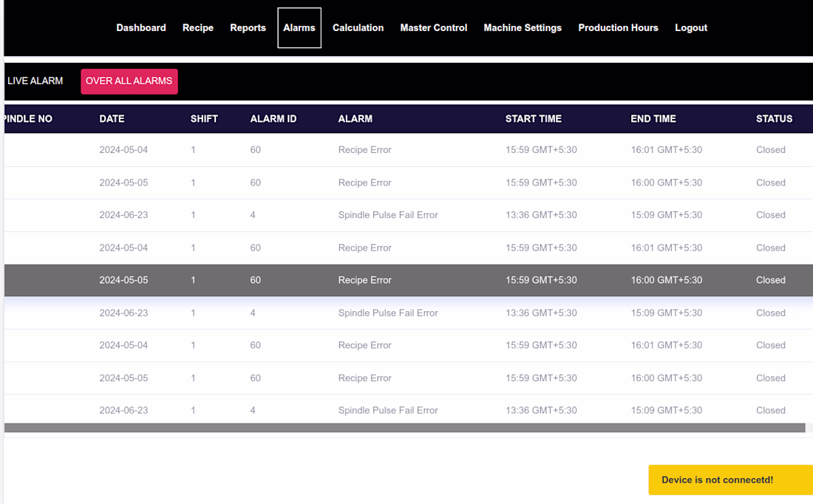Switch to the LIVE ALARM tab

(x=35, y=81)
